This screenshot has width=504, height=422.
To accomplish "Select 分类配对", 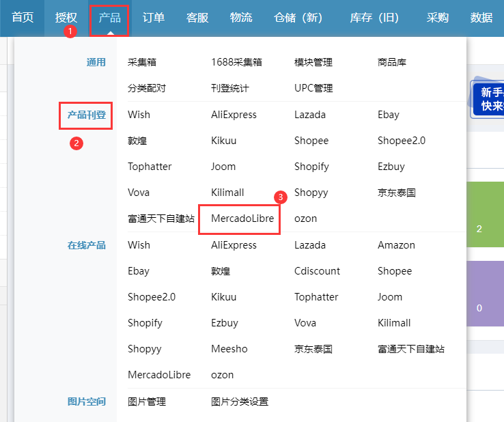I will (147, 88).
